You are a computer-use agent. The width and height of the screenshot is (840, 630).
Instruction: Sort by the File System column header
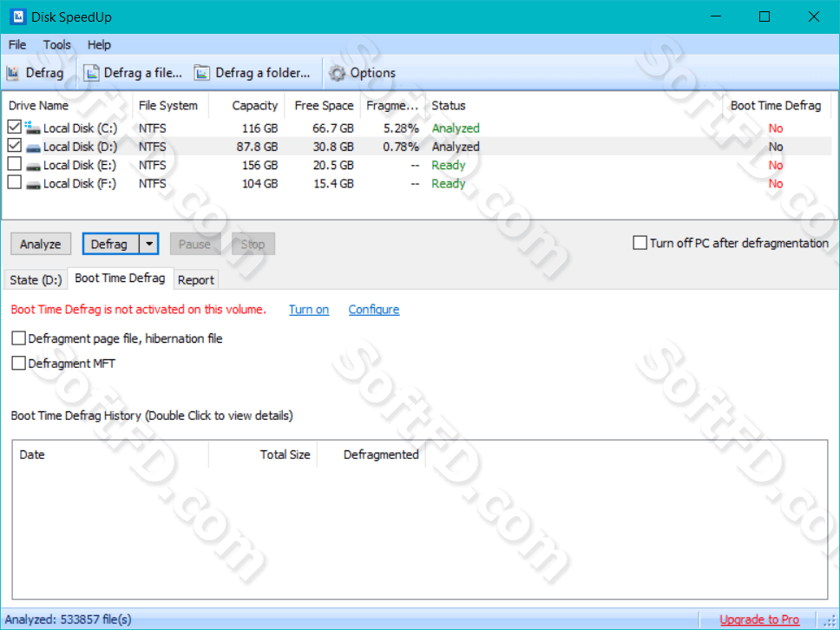(x=168, y=106)
